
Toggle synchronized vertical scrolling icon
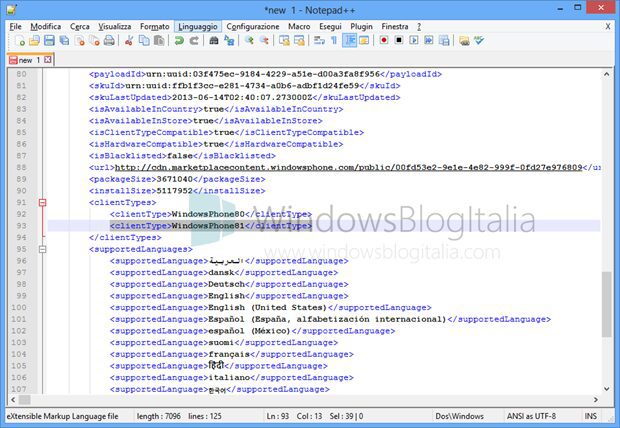click(x=284, y=40)
